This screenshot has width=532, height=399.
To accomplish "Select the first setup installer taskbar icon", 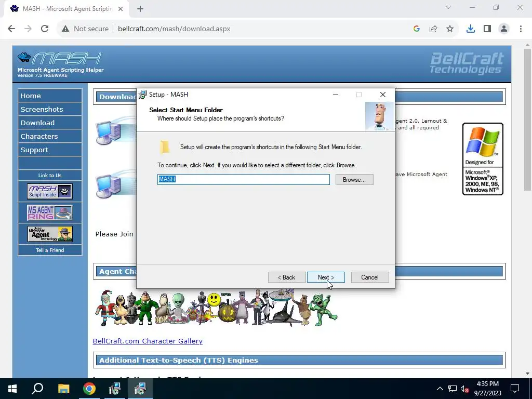I will pos(115,389).
